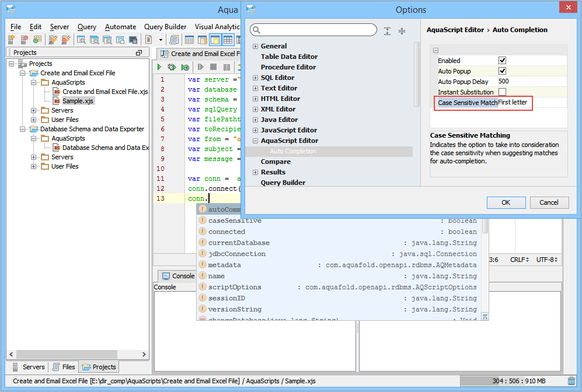Click the highlighted yellow panel layout icon

(215, 39)
